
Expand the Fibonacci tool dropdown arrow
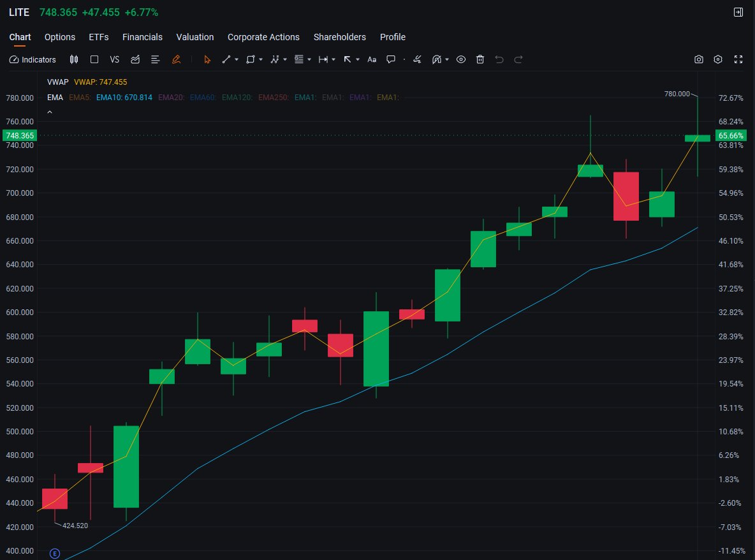pos(309,60)
